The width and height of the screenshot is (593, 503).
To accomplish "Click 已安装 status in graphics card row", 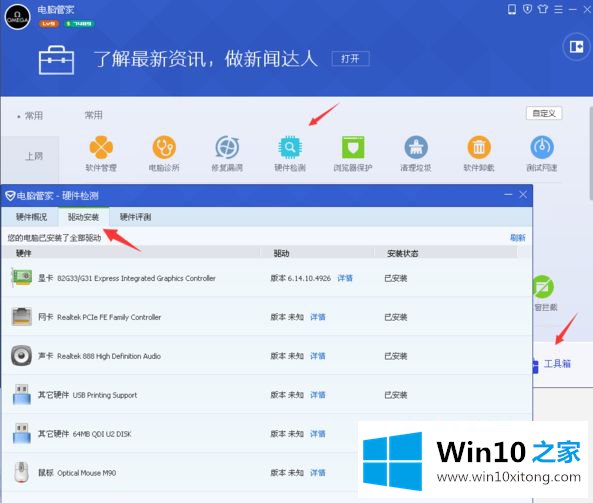I will (396, 278).
